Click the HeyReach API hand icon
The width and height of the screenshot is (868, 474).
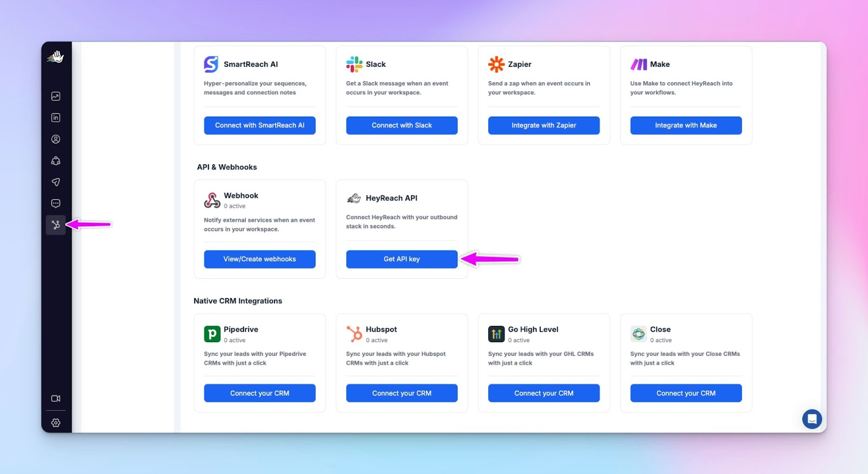[354, 198]
